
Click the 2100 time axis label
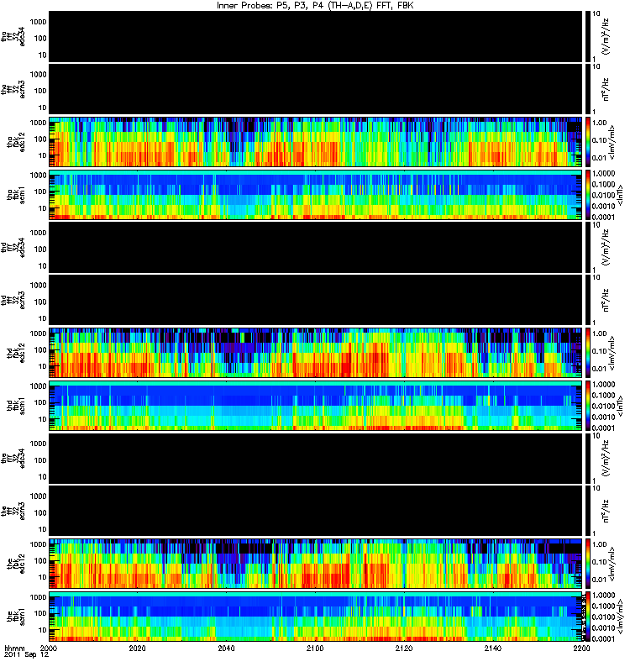click(315, 648)
